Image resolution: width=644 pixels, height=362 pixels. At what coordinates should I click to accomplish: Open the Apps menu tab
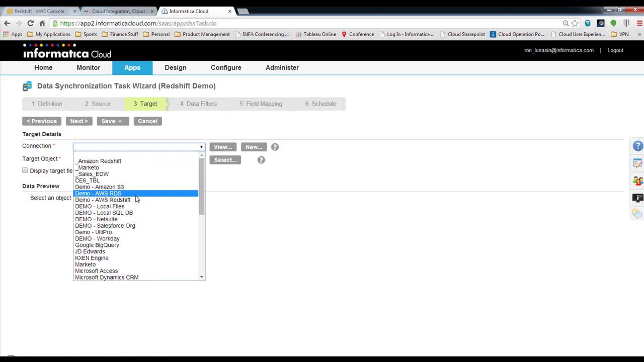click(x=132, y=67)
